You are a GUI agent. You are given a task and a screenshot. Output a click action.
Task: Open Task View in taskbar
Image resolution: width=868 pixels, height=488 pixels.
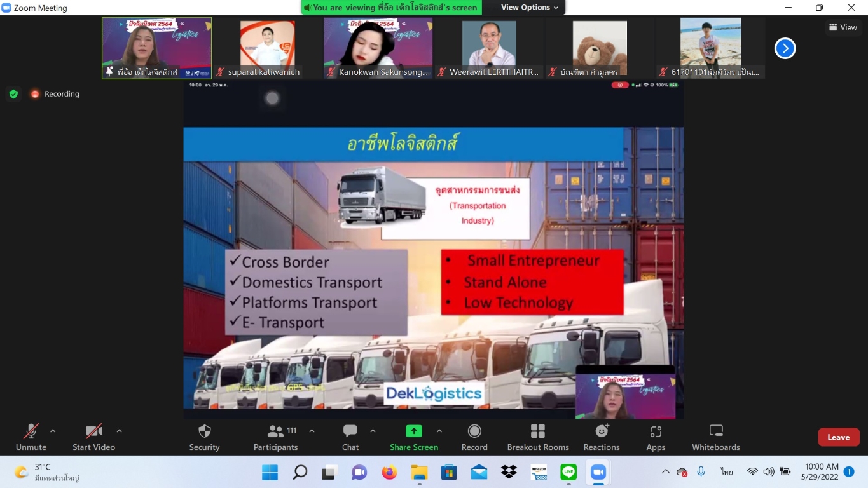tap(329, 472)
